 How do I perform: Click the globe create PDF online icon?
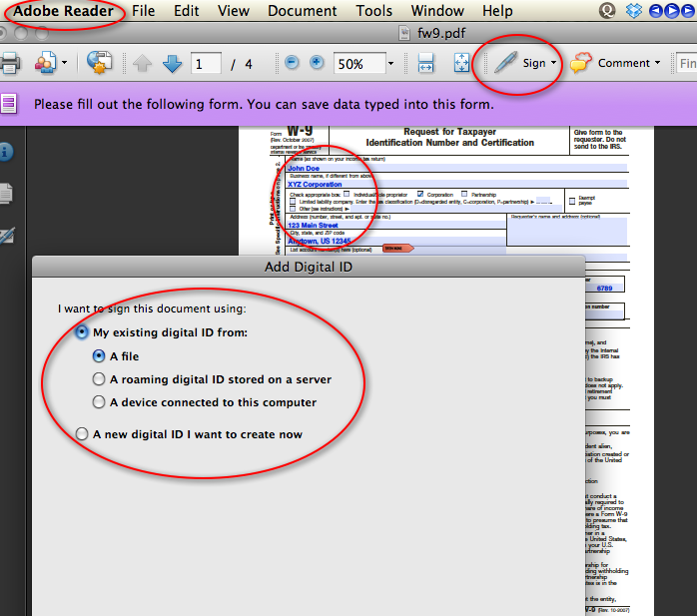tap(99, 62)
